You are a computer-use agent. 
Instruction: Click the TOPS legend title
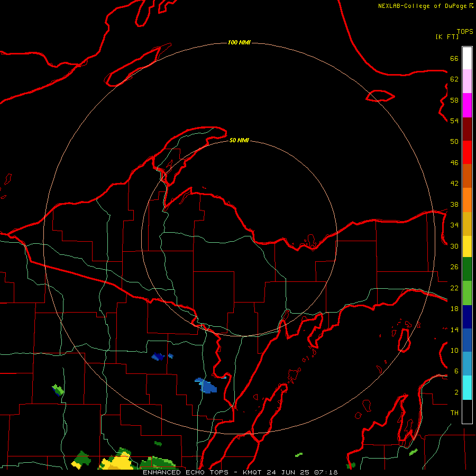[465, 32]
